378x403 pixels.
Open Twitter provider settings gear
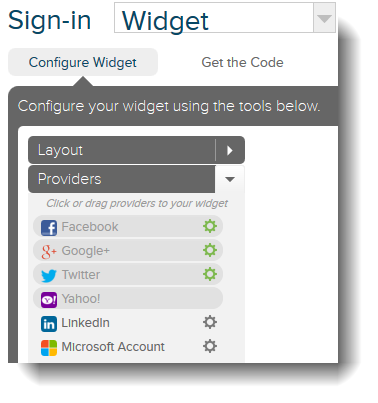tap(210, 274)
